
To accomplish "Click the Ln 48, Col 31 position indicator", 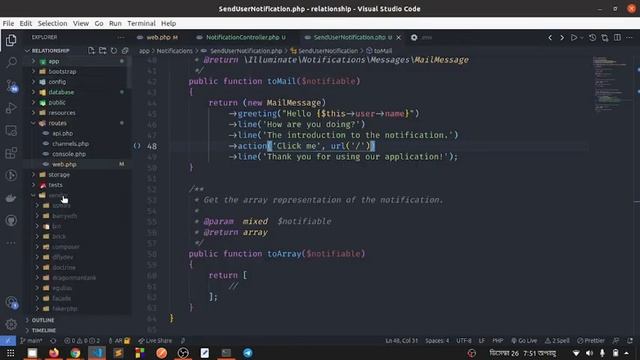I will tap(402, 340).
